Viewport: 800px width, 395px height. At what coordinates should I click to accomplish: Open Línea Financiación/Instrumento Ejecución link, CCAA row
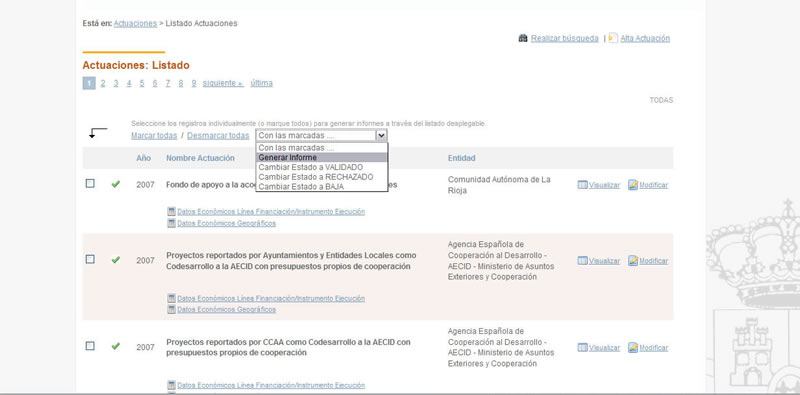[271, 386]
